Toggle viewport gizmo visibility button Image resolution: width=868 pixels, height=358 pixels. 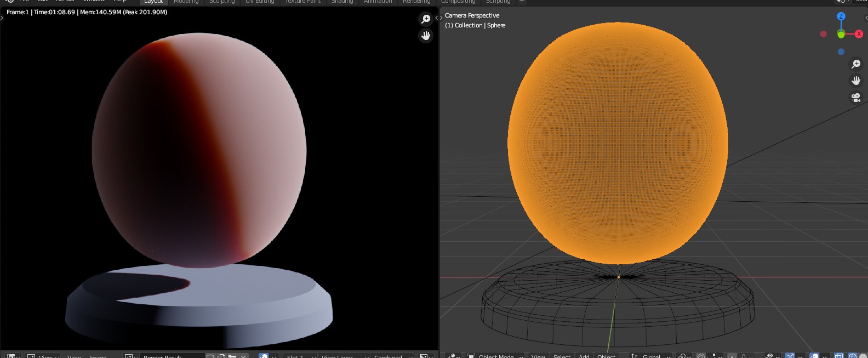pyautogui.click(x=790, y=356)
